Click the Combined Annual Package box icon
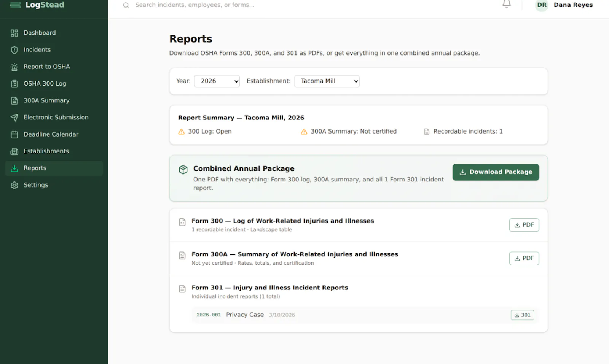The height and width of the screenshot is (364, 609). [183, 170]
